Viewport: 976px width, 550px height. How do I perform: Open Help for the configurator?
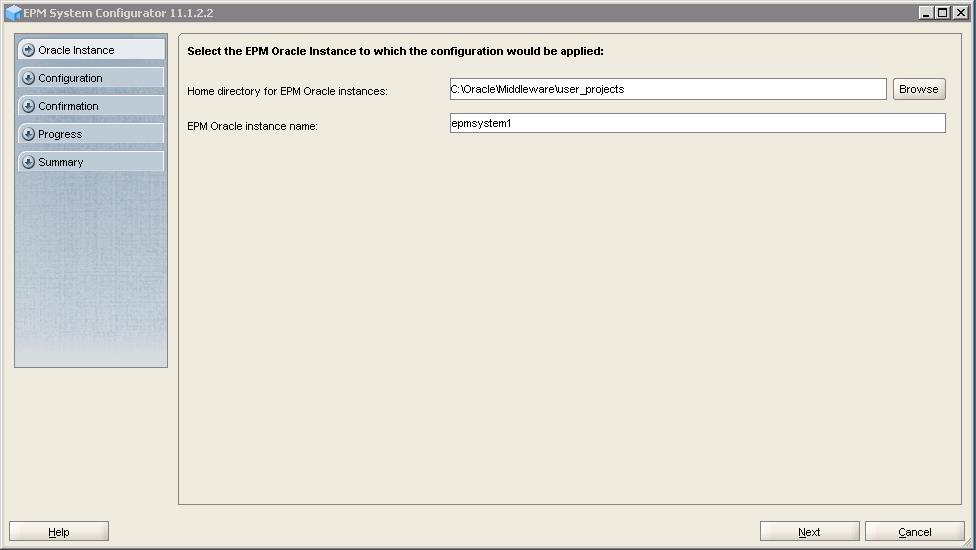59,532
